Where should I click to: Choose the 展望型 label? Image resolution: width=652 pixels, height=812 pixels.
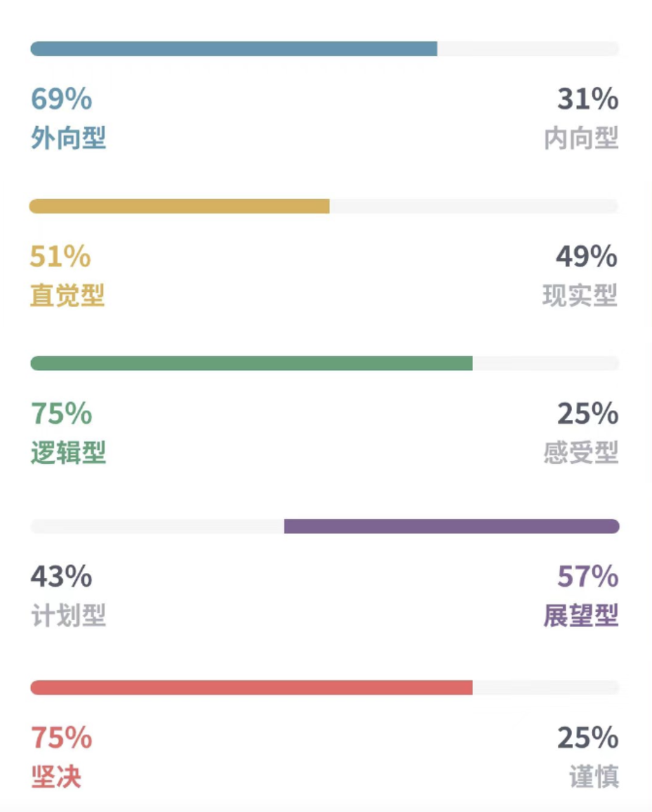click(x=581, y=616)
